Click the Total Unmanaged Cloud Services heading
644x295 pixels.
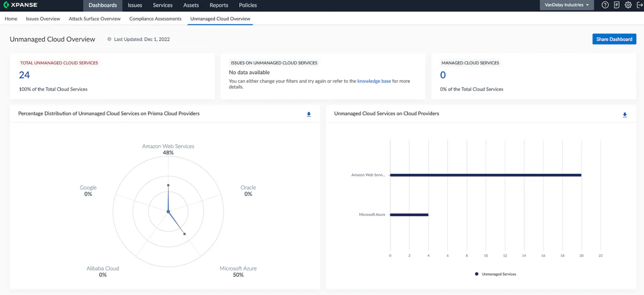point(59,63)
